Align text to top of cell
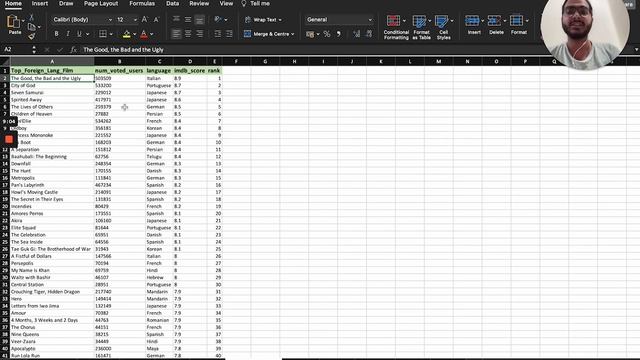Image resolution: width=640 pixels, height=360 pixels. [x=176, y=19]
